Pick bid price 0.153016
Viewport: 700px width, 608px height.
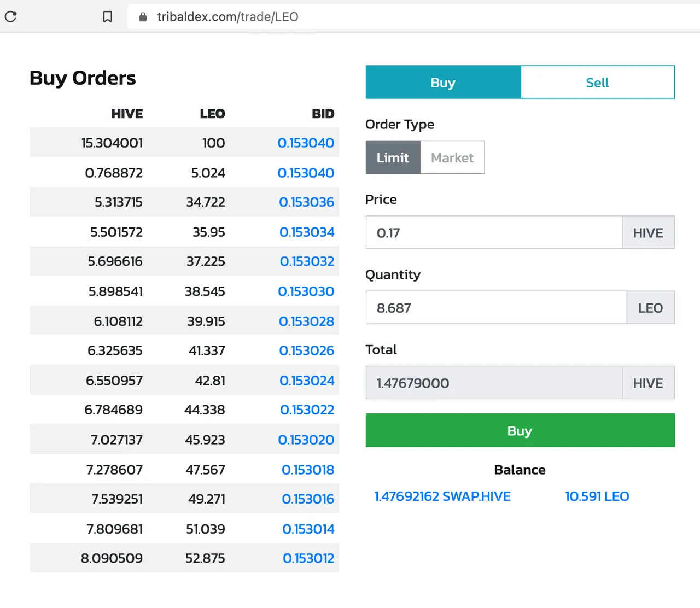[x=308, y=499]
